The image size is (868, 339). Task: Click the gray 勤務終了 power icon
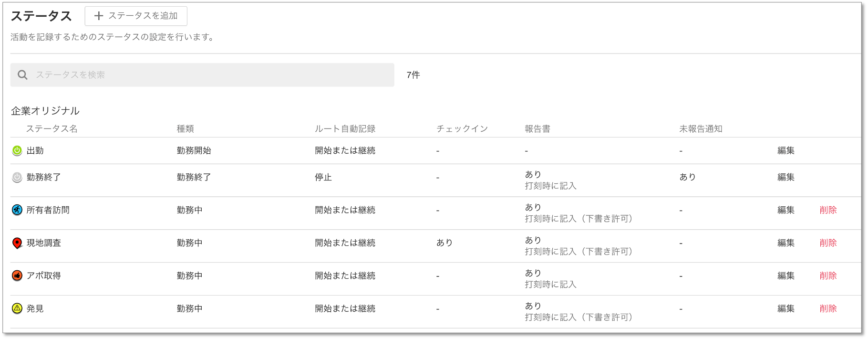tap(17, 178)
